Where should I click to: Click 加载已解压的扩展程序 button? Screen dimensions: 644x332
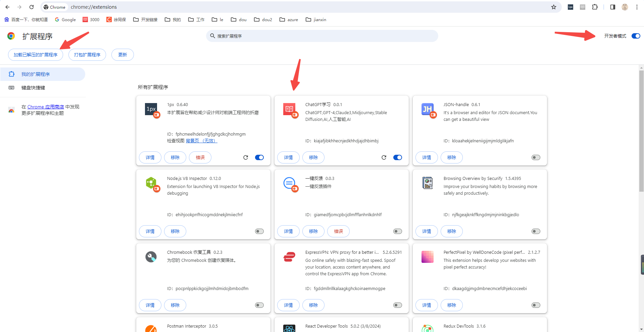(36, 55)
